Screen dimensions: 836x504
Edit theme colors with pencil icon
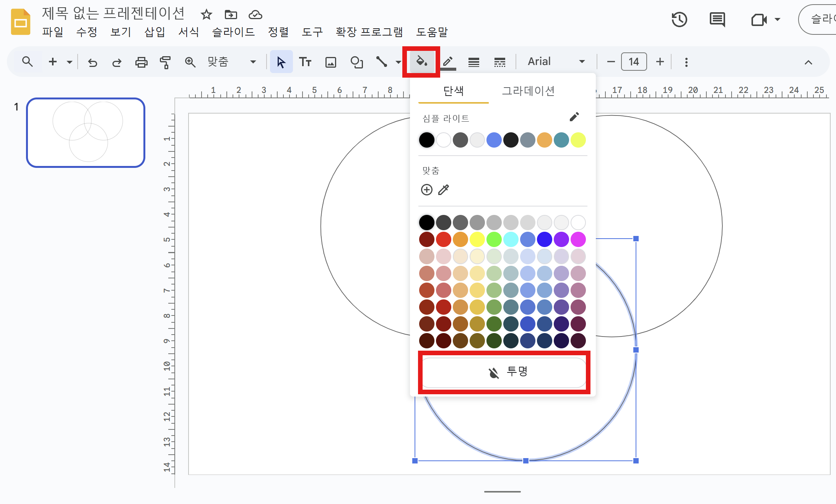574,117
